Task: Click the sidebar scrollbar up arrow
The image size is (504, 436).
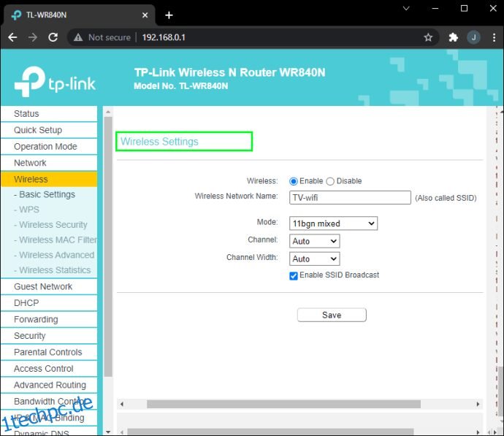Action: (x=108, y=112)
